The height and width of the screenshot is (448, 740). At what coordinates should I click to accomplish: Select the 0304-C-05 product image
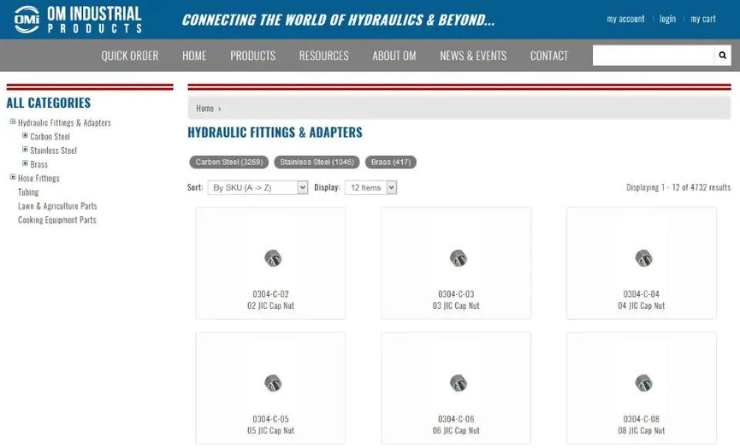coord(272,383)
